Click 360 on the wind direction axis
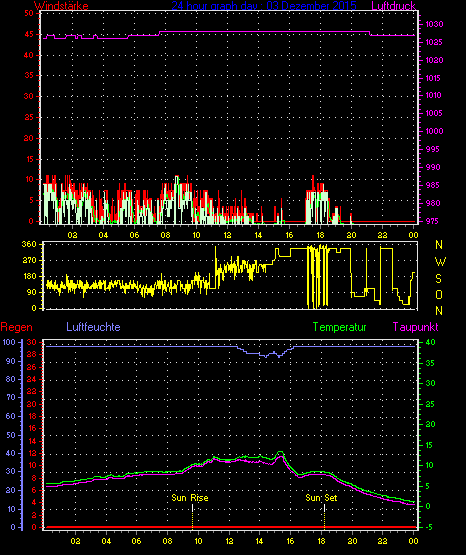This screenshot has height=555, width=466. tap(29, 244)
